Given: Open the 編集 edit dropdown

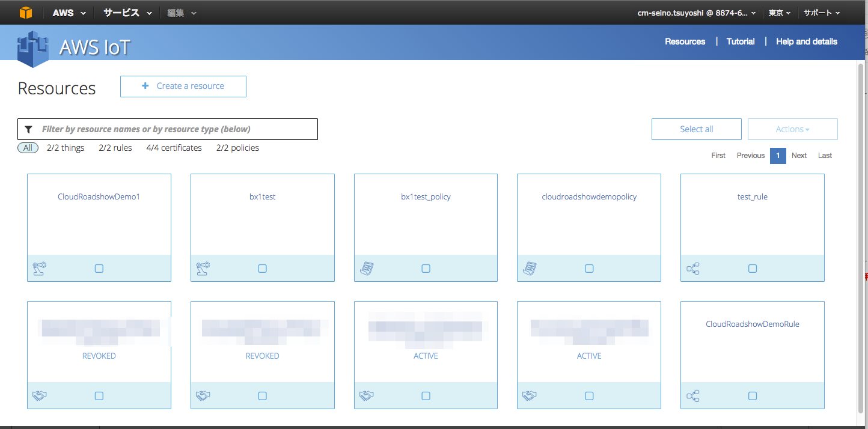Looking at the screenshot, I should coord(182,13).
